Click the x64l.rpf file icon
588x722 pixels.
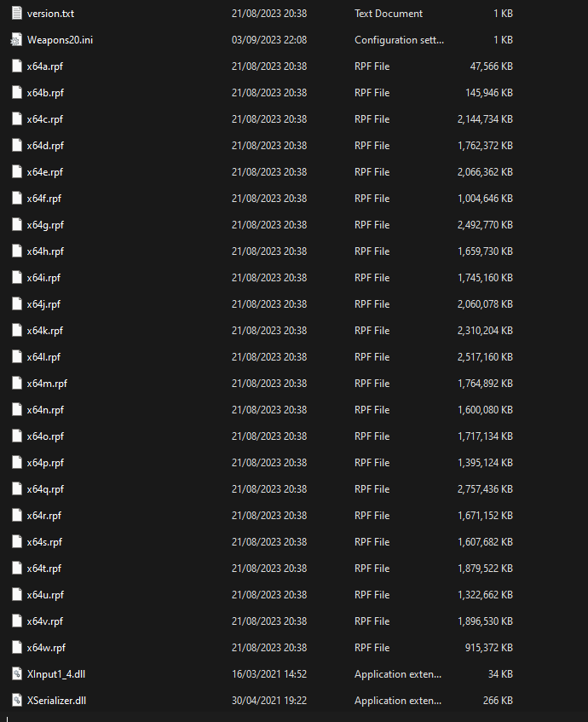tap(16, 357)
